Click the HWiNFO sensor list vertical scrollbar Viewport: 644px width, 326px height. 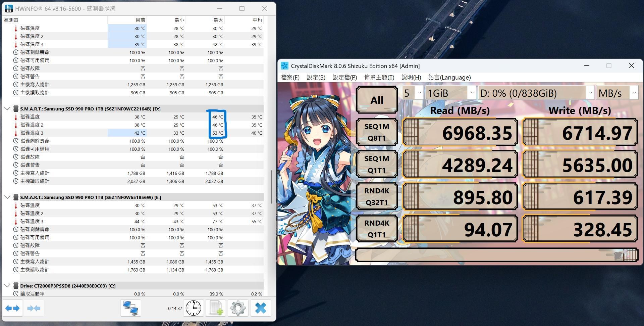tap(271, 187)
